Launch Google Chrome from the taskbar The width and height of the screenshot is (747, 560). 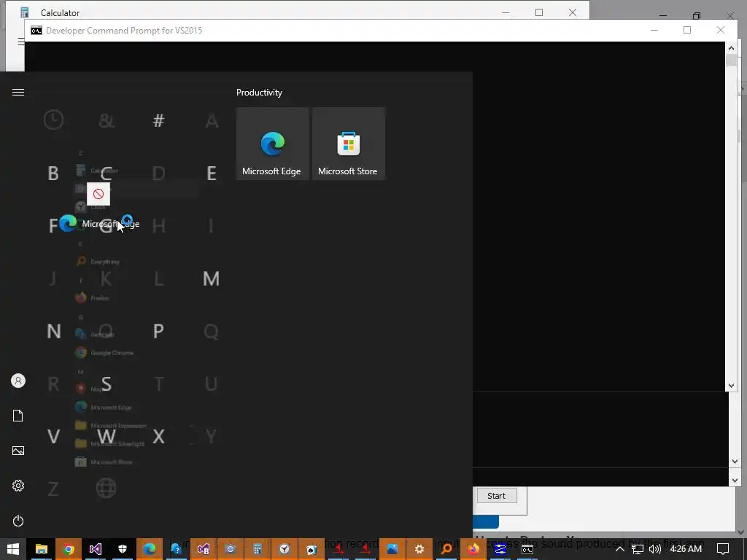tap(69, 549)
